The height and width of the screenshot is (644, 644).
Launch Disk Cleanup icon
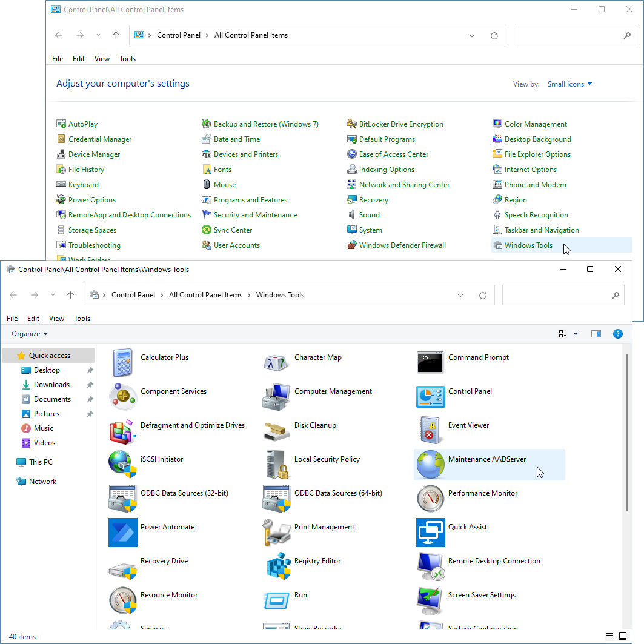tap(277, 431)
